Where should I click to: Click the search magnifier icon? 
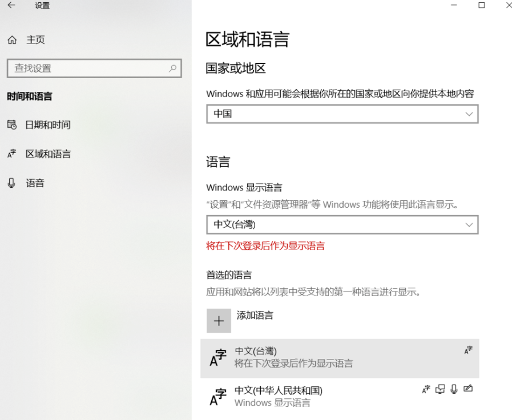point(172,68)
